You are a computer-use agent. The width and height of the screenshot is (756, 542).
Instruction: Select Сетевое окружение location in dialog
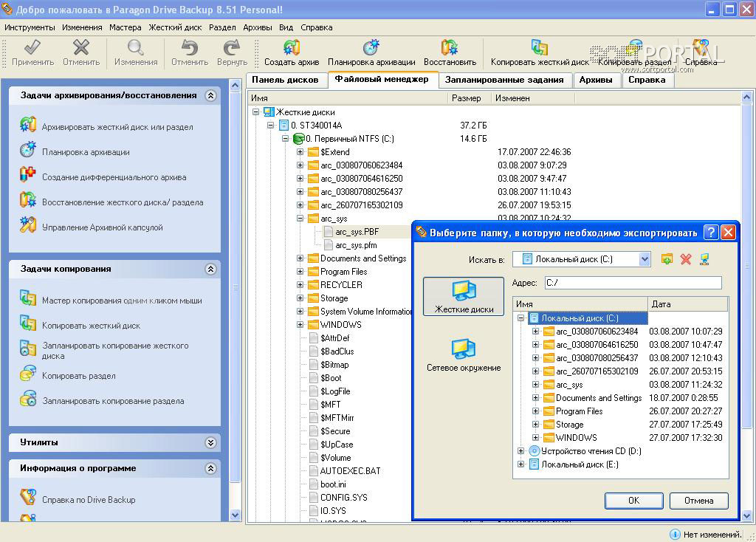(464, 355)
